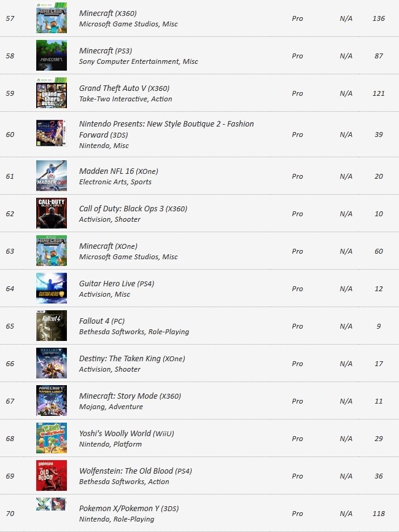Screen dimensions: 399x532
Task: Click the Minecraft (PS3) cover image
Action: coord(52,55)
